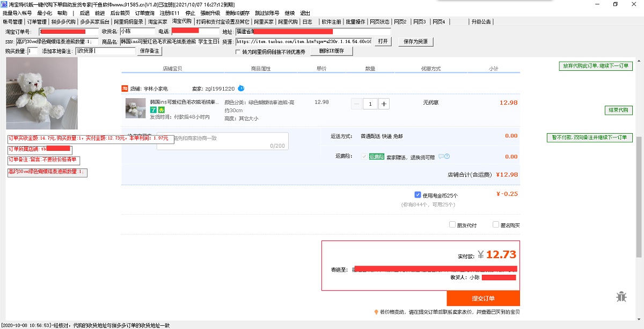Click the 结束代购 button
Viewport: 644px width, 329px height.
618,110
